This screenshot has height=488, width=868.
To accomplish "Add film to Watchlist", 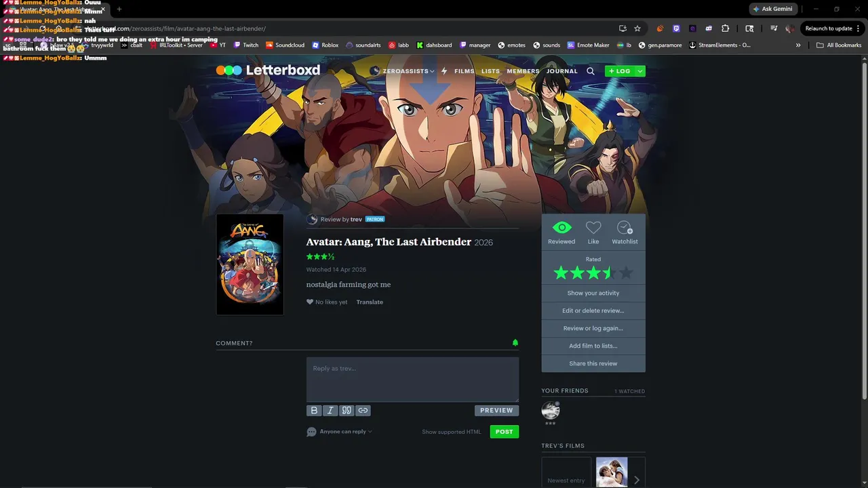I will pos(625,232).
